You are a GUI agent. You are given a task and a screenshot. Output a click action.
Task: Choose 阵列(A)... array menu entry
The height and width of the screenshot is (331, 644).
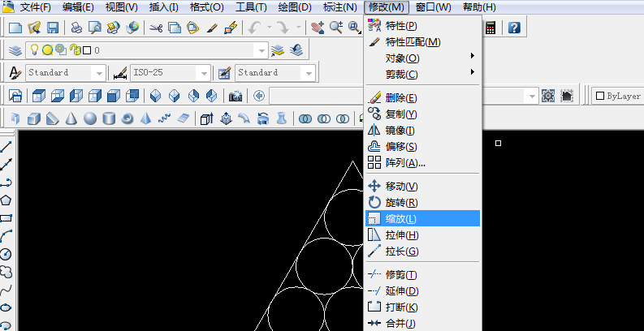422,163
